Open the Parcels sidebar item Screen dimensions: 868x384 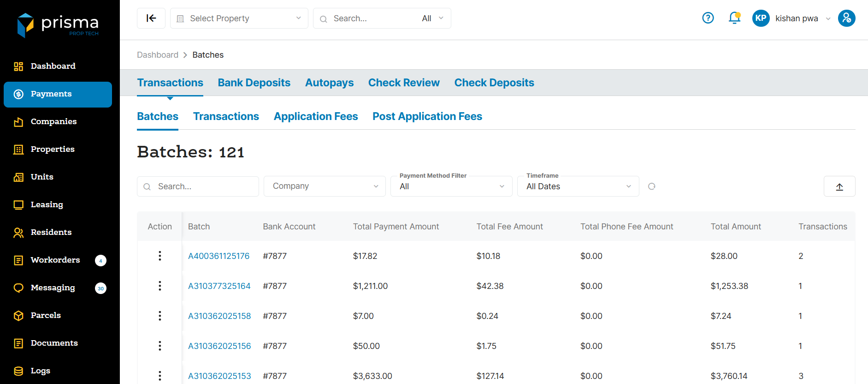point(46,315)
